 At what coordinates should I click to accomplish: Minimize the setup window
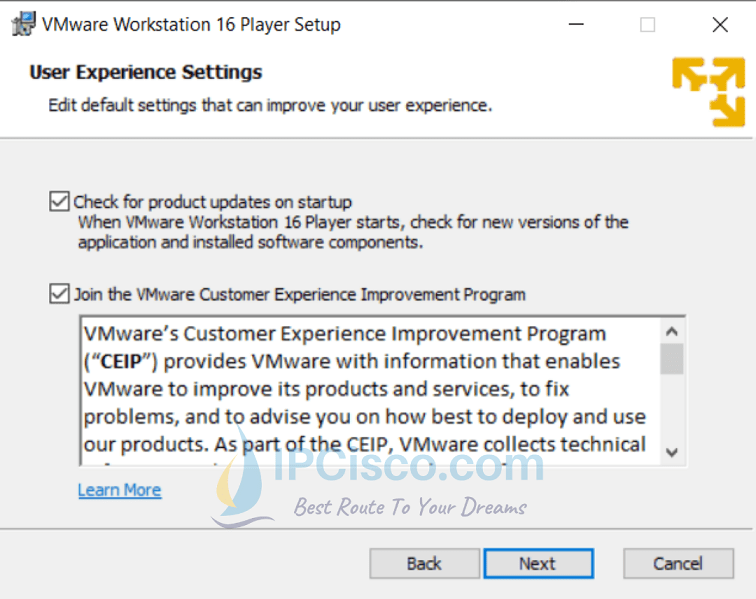point(576,24)
